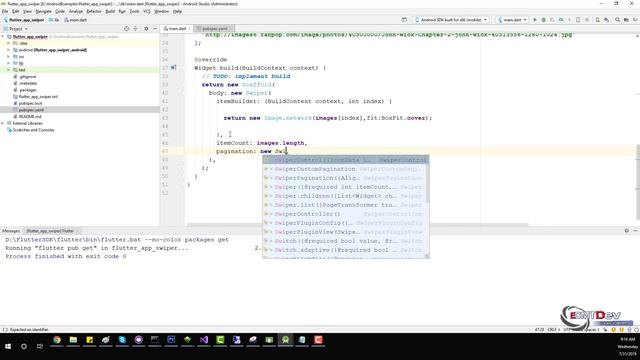The width and height of the screenshot is (640, 360).
Task: Open Skype from the taskbar
Action: pos(122,340)
